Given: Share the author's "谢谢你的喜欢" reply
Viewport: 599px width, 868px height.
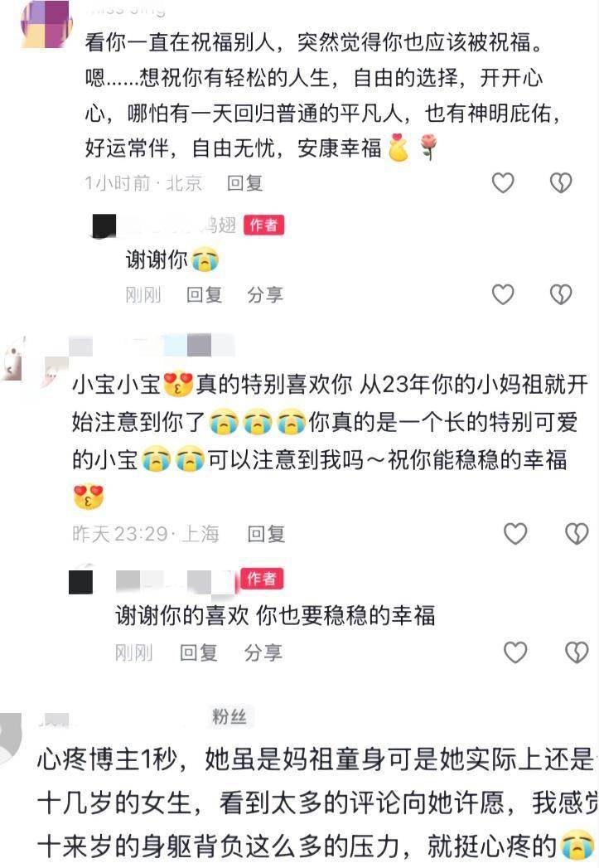Looking at the screenshot, I should (263, 652).
